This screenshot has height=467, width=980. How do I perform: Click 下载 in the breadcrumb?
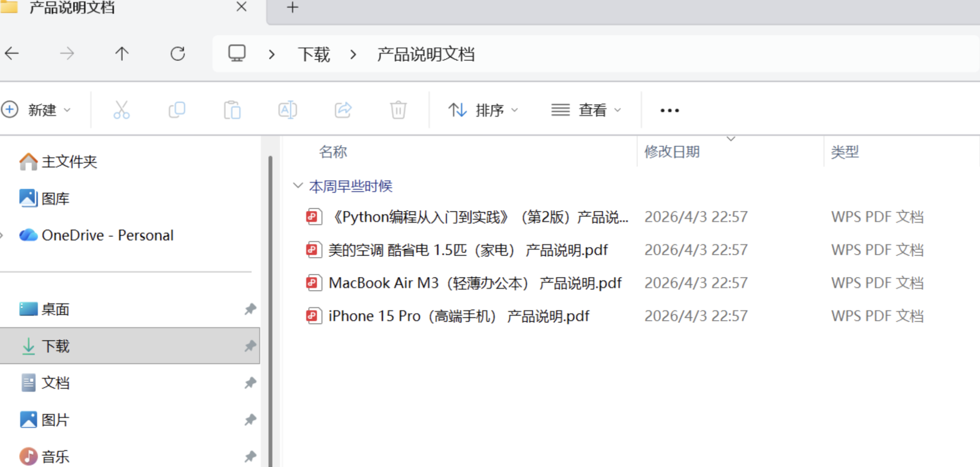(x=314, y=54)
